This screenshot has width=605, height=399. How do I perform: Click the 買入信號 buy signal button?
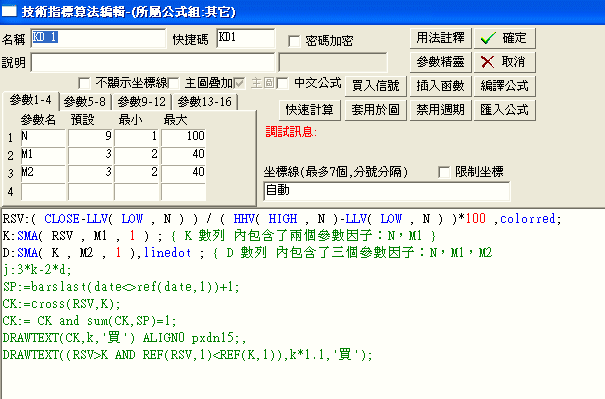click(375, 86)
